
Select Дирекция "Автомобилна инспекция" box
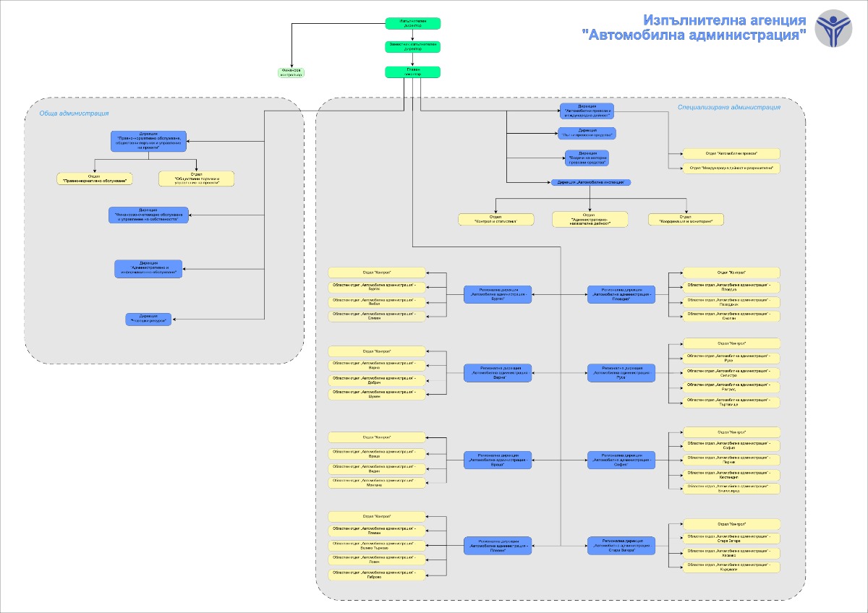click(590, 183)
